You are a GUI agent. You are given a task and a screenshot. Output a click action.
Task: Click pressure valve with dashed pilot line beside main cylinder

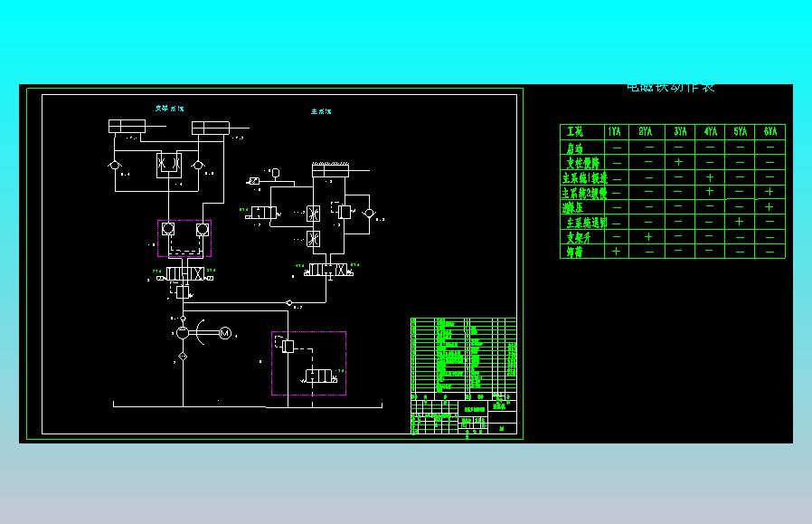coord(345,212)
